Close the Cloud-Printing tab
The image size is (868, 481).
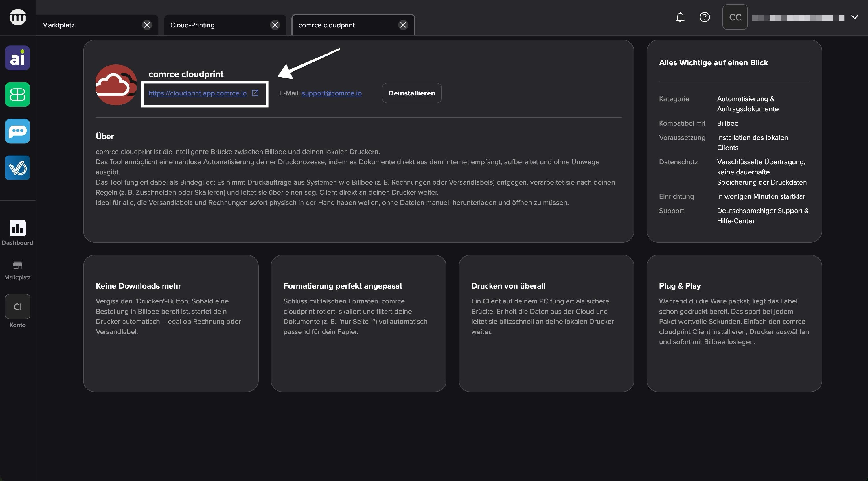[x=275, y=25]
